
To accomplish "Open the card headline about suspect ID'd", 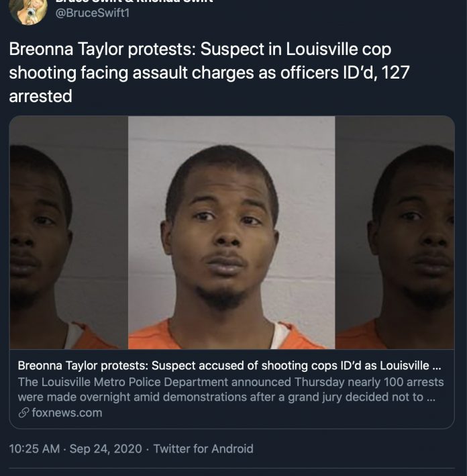I will click(x=229, y=366).
